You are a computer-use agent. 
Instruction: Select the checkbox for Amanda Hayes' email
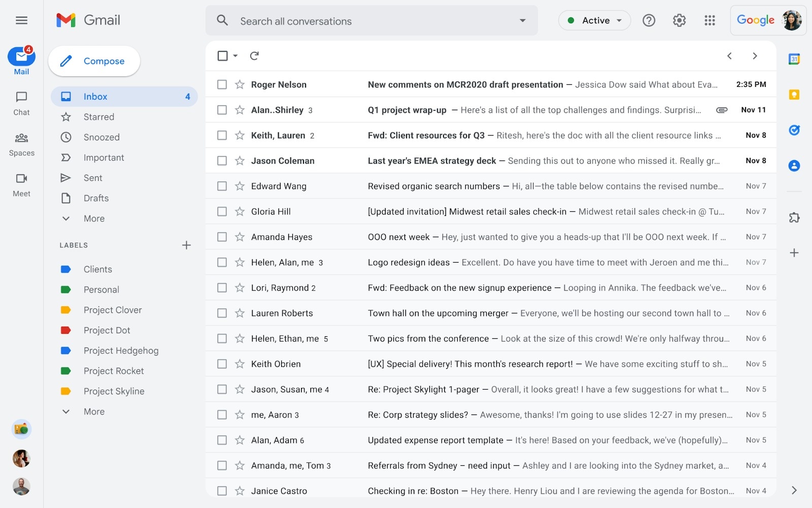tap(222, 237)
